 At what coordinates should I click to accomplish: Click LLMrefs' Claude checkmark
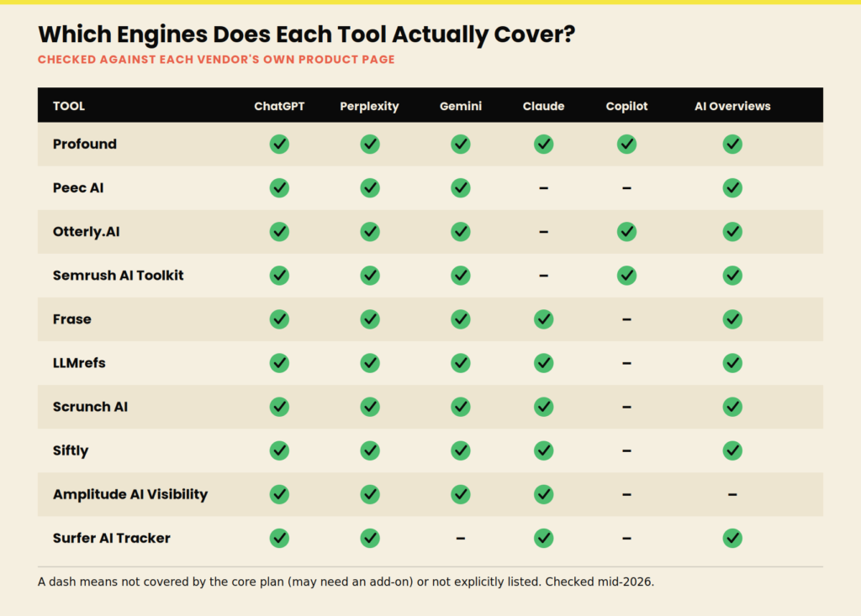coord(544,363)
